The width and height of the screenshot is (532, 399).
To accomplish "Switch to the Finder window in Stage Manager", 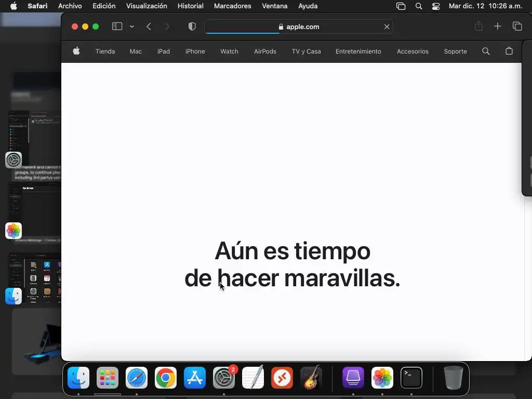I will [x=34, y=278].
